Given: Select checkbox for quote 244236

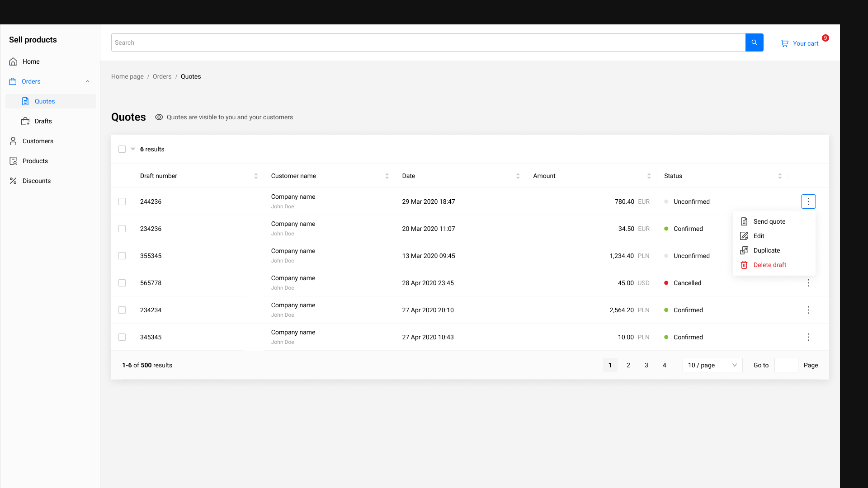Looking at the screenshot, I should pyautogui.click(x=122, y=202).
